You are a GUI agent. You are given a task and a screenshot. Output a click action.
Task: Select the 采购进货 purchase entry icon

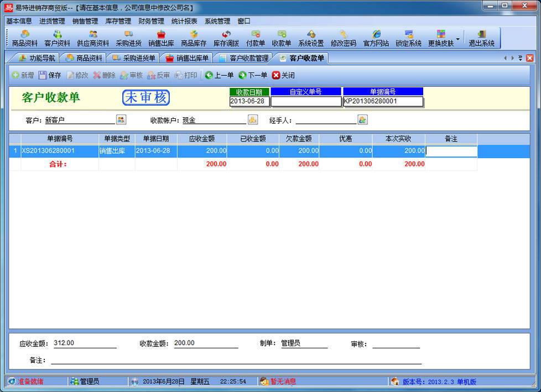[128, 37]
